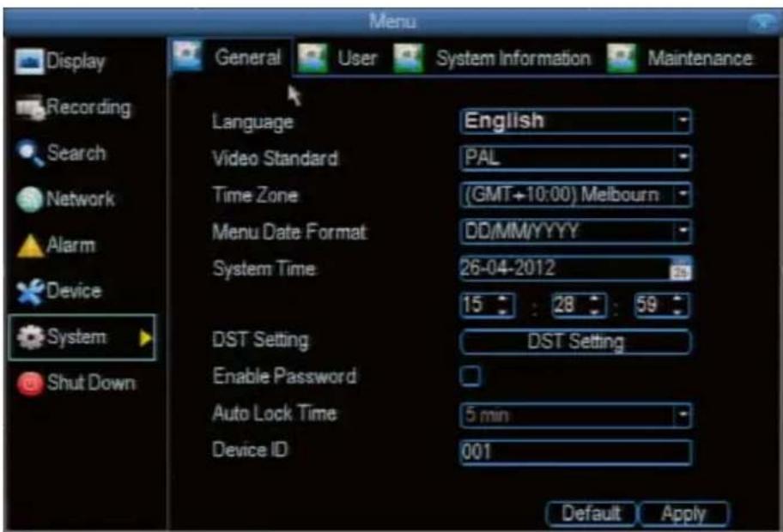Click the Maintenance tab icon
Viewport: 783px width, 532px height.
(622, 57)
